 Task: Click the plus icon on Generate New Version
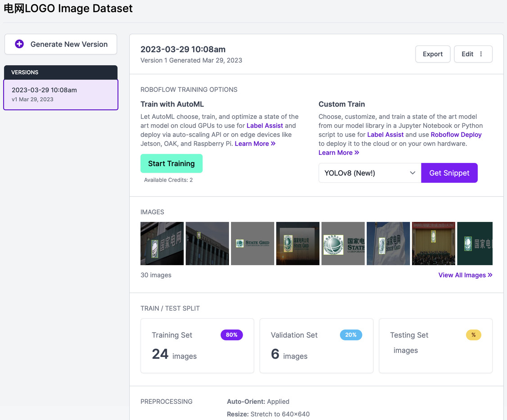pyautogui.click(x=19, y=44)
